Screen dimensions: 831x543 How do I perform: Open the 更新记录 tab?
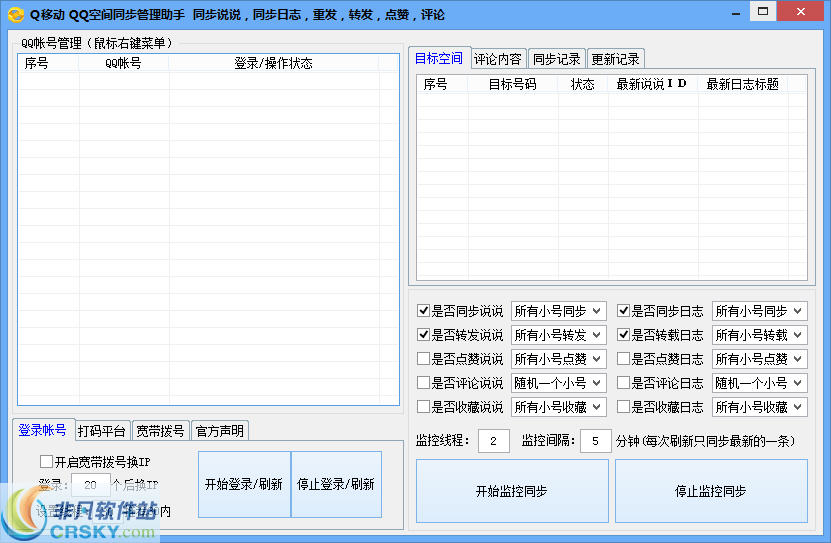(x=615, y=59)
